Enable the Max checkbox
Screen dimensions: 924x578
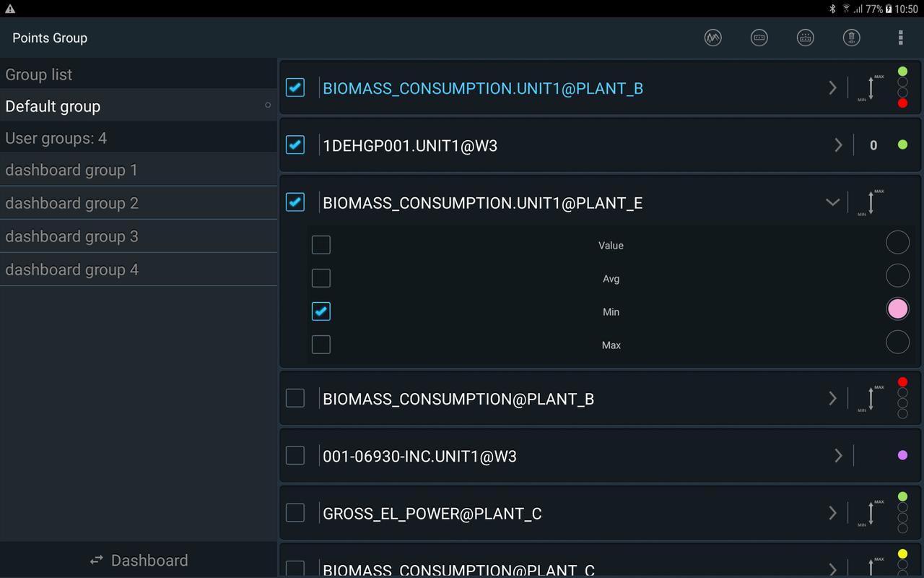click(321, 345)
